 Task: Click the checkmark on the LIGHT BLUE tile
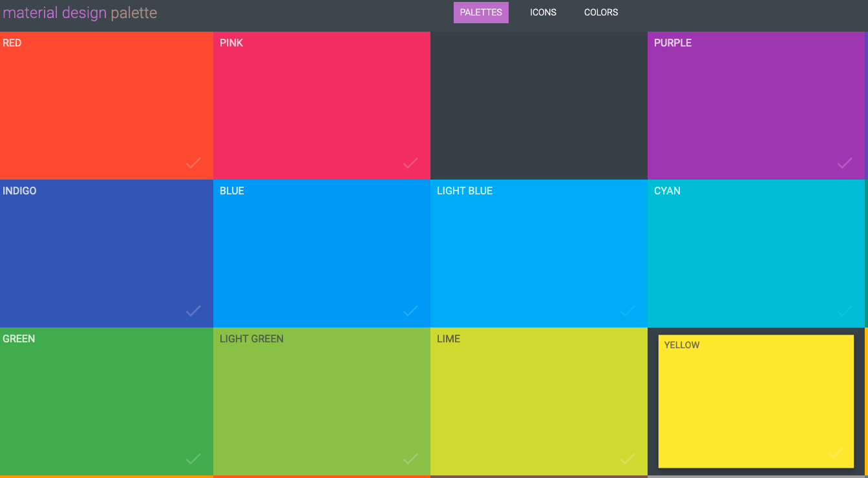click(x=628, y=311)
